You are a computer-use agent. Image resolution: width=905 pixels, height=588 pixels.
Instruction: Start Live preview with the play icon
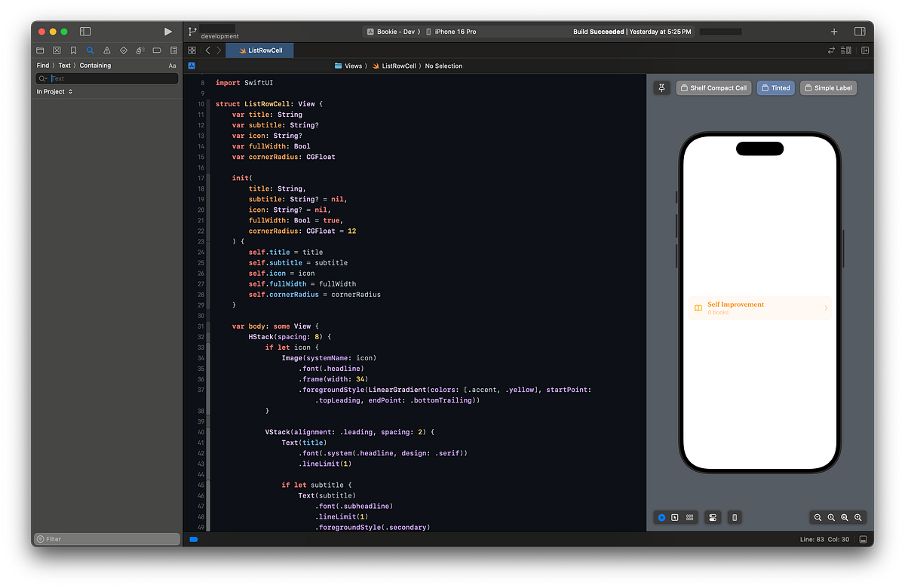tap(661, 517)
